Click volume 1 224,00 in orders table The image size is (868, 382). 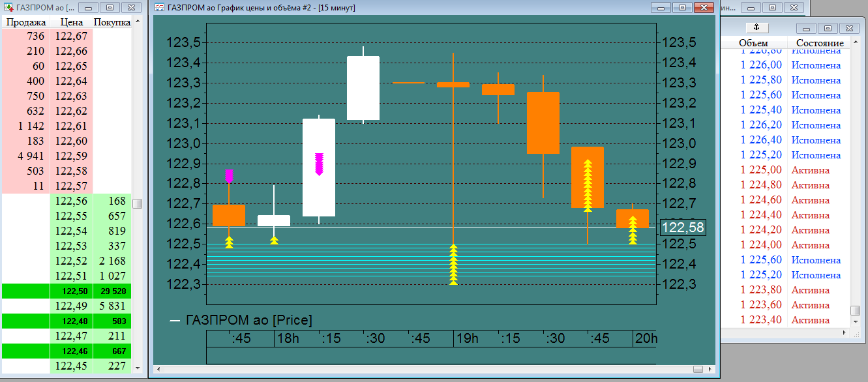pyautogui.click(x=761, y=245)
